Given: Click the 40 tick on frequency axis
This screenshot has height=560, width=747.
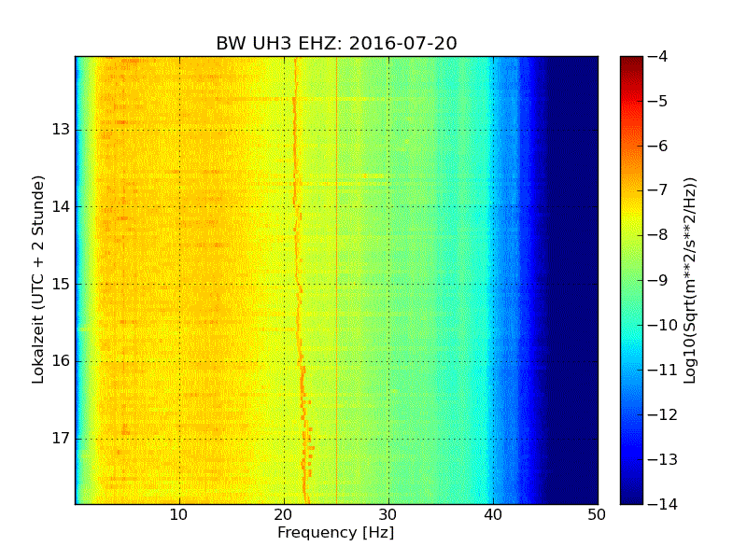Looking at the screenshot, I should pyautogui.click(x=493, y=515).
